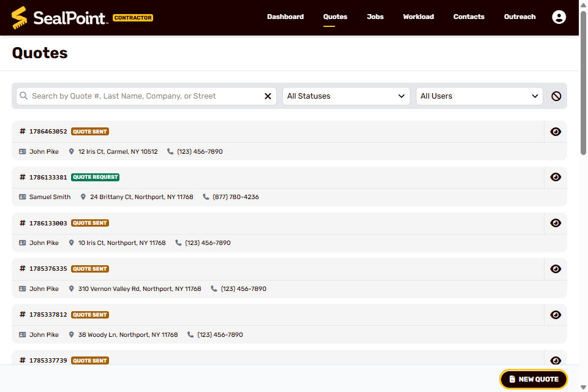The height and width of the screenshot is (392, 588).
Task: Navigate to Outreach
Action: coord(519,17)
